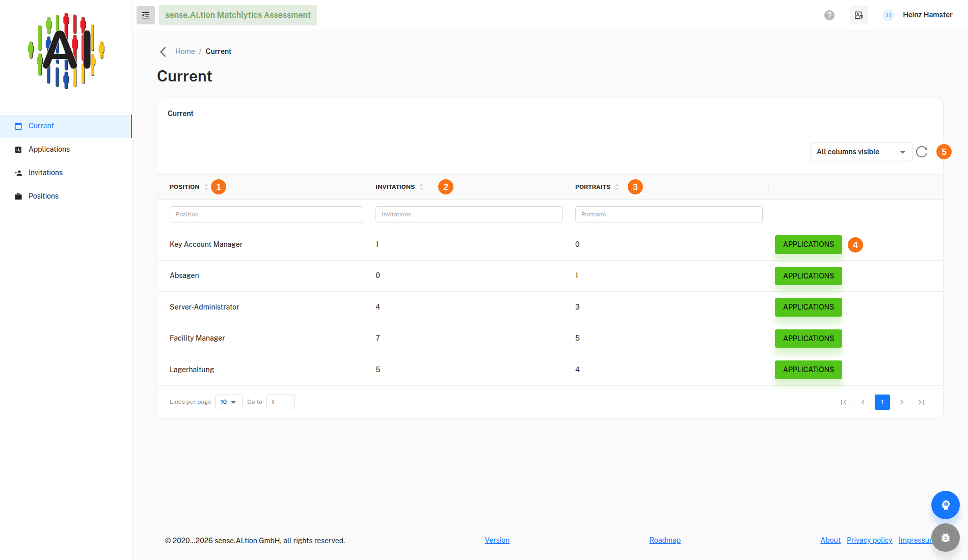Open Applications for Facility Manager
This screenshot has width=968, height=560.
tap(809, 339)
